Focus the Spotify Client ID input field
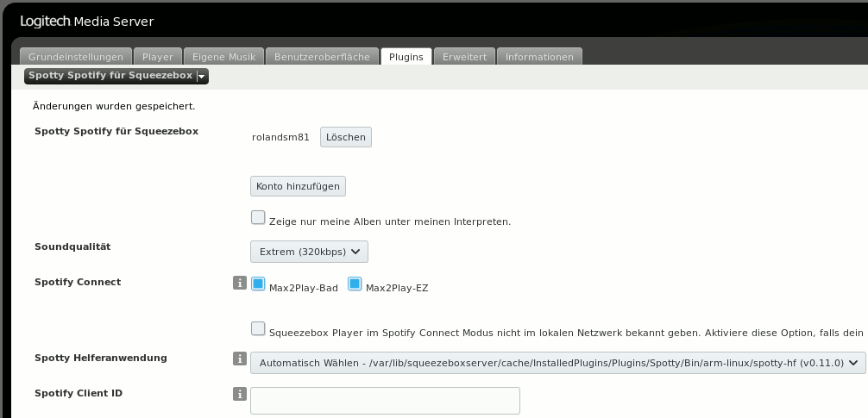Viewport: 868px width, 418px height. pos(386,401)
